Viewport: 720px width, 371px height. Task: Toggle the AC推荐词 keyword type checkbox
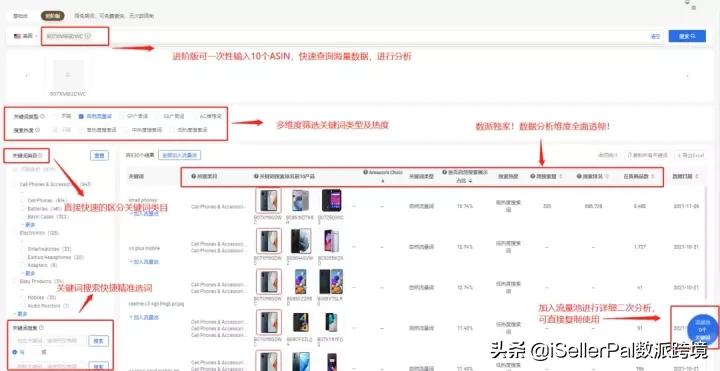click(x=194, y=117)
